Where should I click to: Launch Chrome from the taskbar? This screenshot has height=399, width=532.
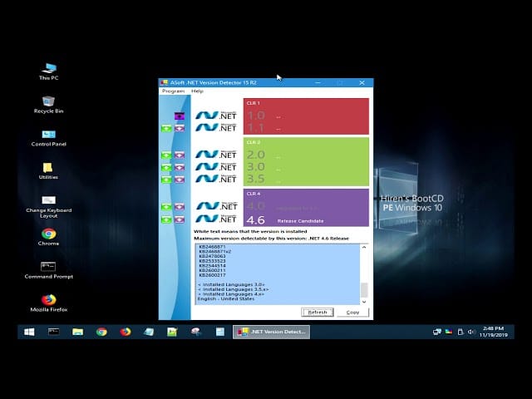tap(101, 332)
